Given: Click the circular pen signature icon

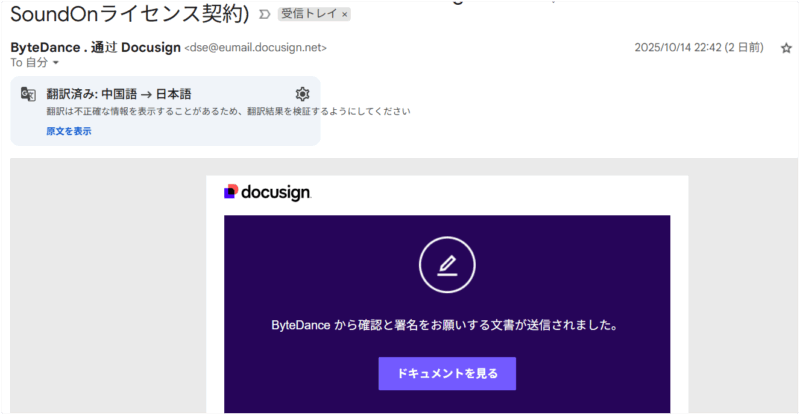Looking at the screenshot, I should click(x=447, y=265).
